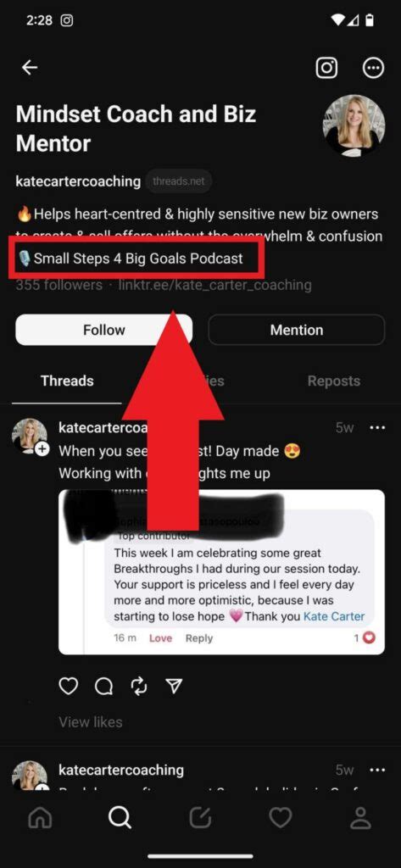Viewport: 401px width, 868px height.
Task: Open the linktr.ee/kate_carter_coaching link
Action: pyautogui.click(x=214, y=285)
